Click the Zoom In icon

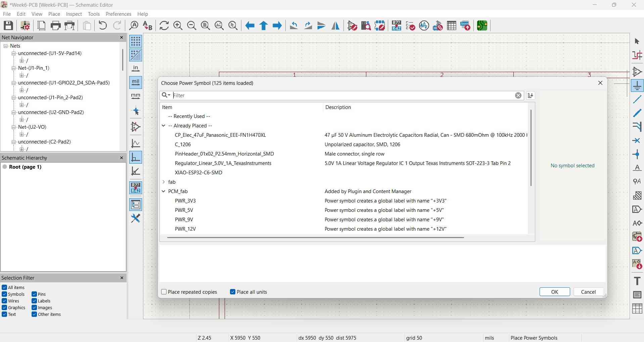point(178,25)
